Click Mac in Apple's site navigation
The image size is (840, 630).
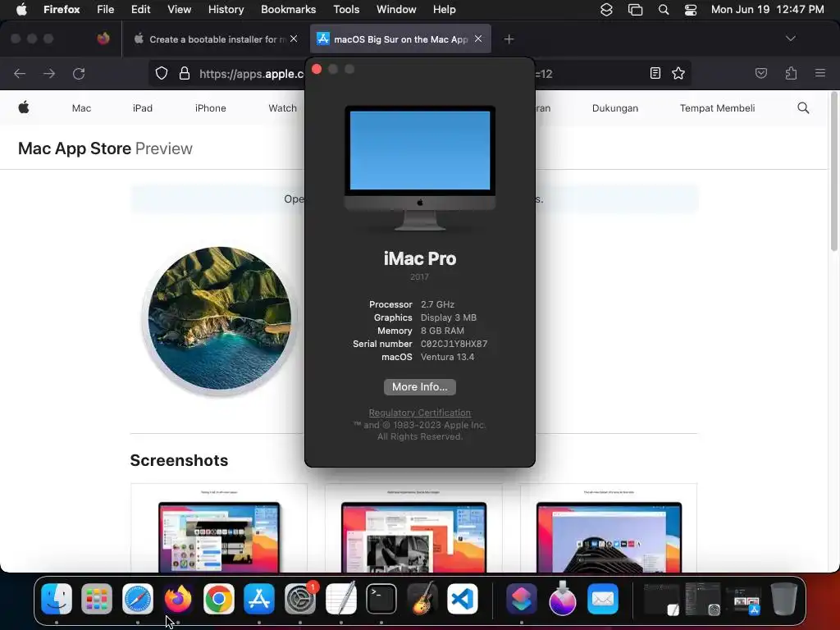(x=81, y=108)
